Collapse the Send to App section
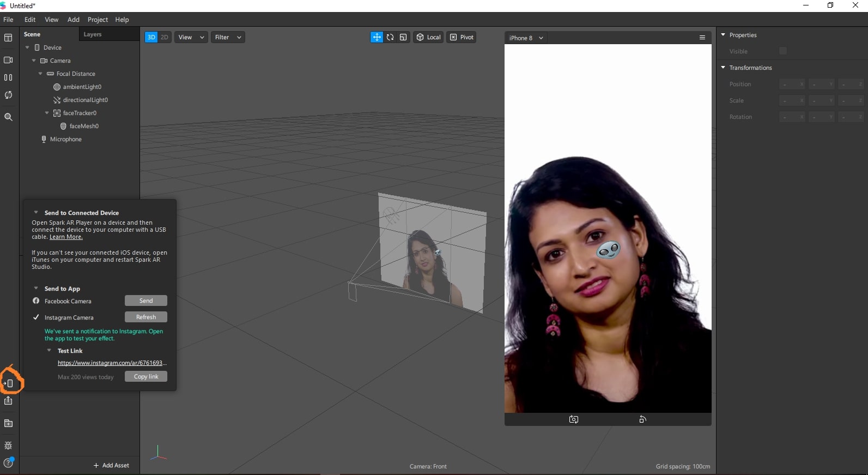 36,288
